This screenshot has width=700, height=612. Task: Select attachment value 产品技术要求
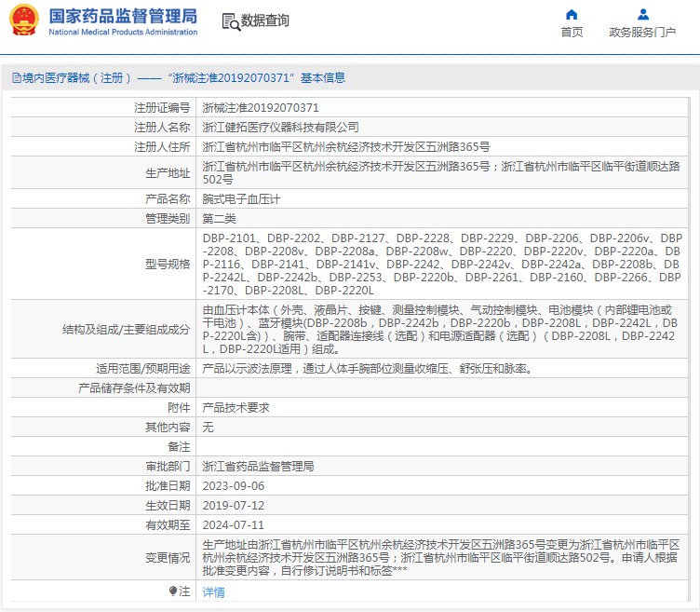pos(236,408)
